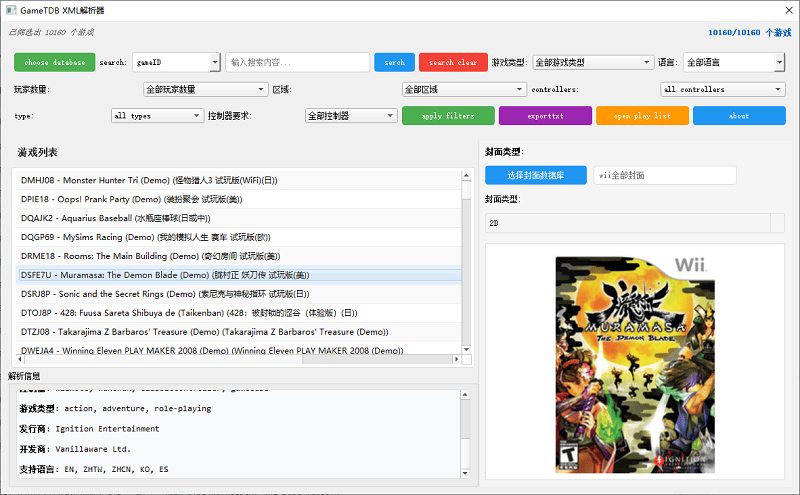
Task: Select DSFE7U Muramasa: The Demon Blade row
Action: (x=238, y=275)
